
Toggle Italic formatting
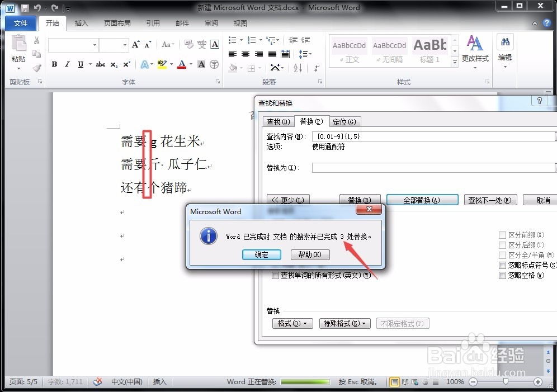[x=67, y=64]
